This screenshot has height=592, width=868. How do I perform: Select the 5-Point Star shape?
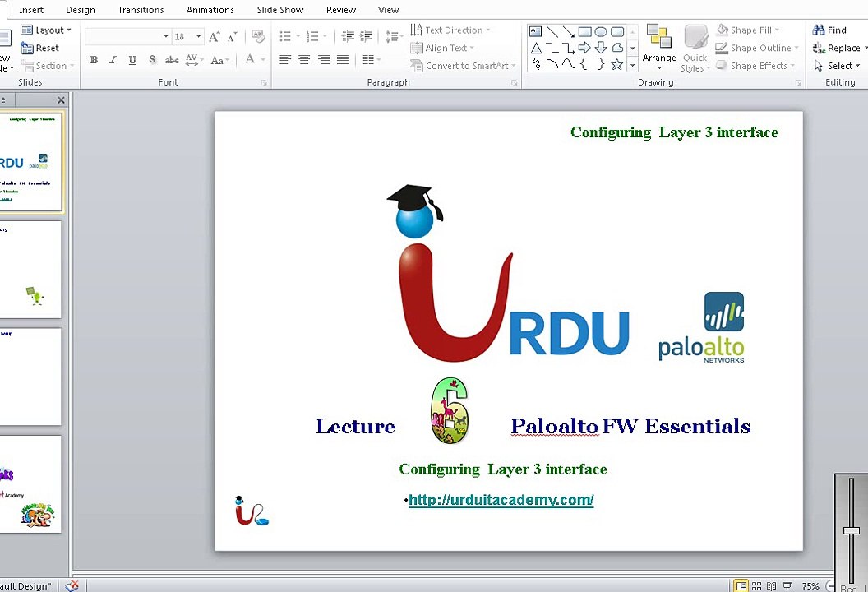pos(617,65)
